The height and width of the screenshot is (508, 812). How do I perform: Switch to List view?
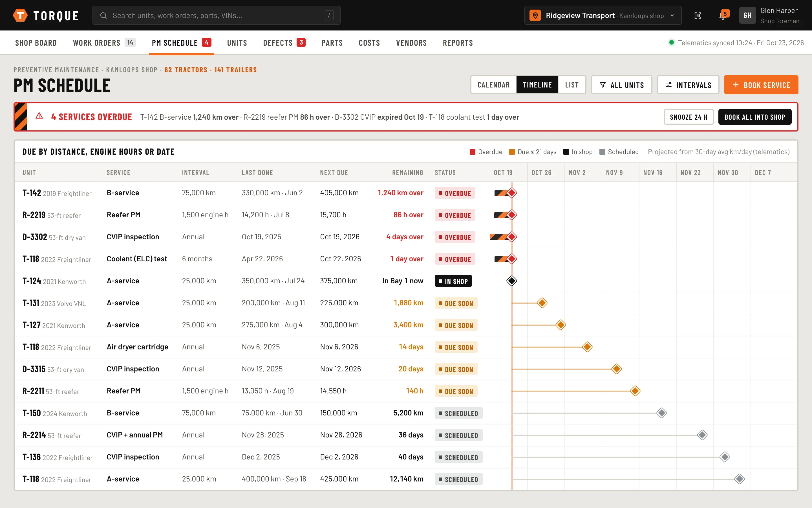[572, 85]
